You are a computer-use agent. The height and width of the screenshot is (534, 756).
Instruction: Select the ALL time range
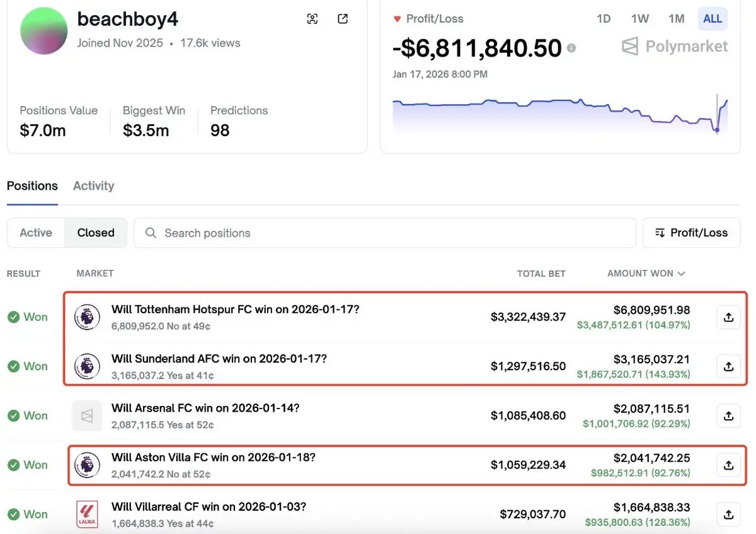click(x=713, y=19)
